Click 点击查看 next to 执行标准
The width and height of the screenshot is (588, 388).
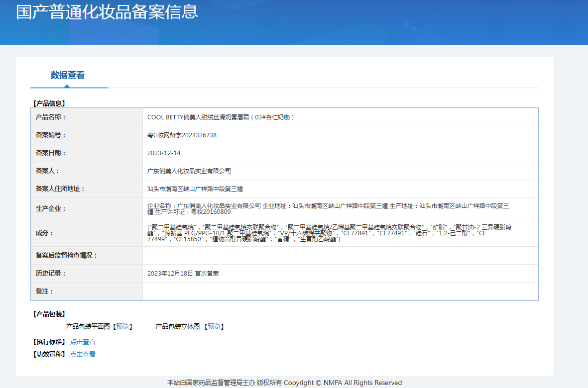click(83, 342)
